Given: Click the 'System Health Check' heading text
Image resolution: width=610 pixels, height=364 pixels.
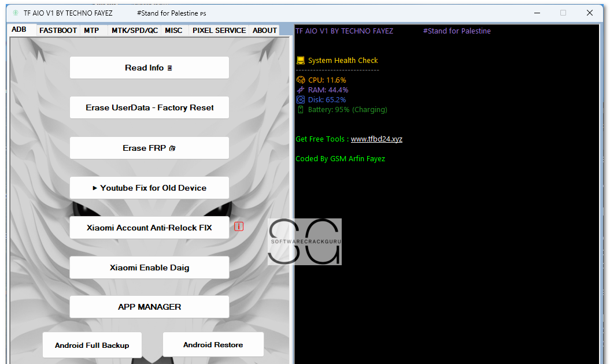Looking at the screenshot, I should (343, 60).
